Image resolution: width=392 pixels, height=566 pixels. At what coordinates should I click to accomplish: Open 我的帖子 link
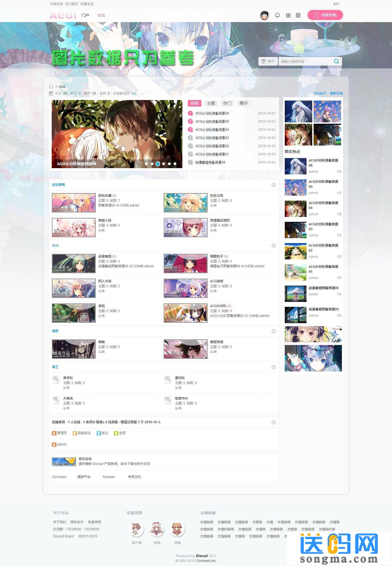[x=320, y=93]
